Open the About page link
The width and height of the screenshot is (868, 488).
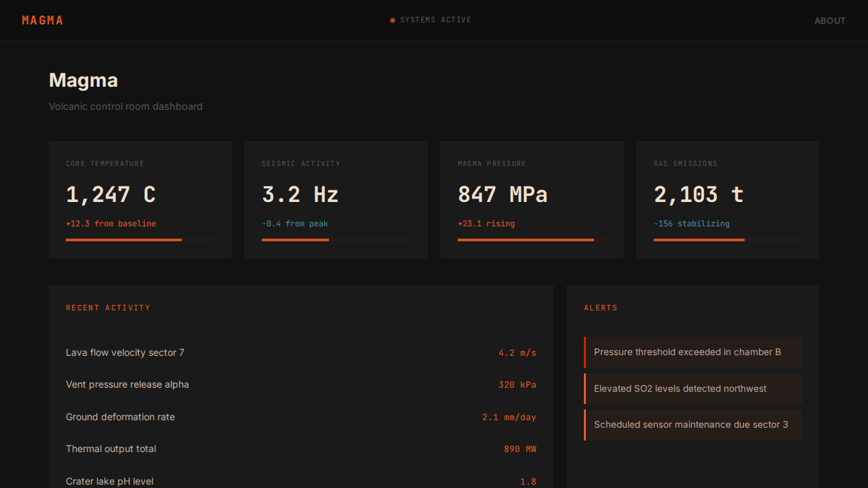point(829,20)
